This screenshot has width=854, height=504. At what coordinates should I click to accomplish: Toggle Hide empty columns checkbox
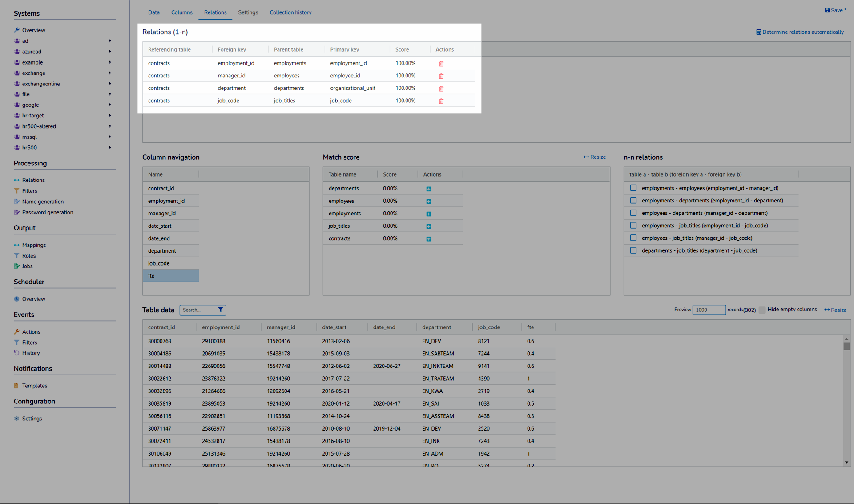(x=762, y=310)
